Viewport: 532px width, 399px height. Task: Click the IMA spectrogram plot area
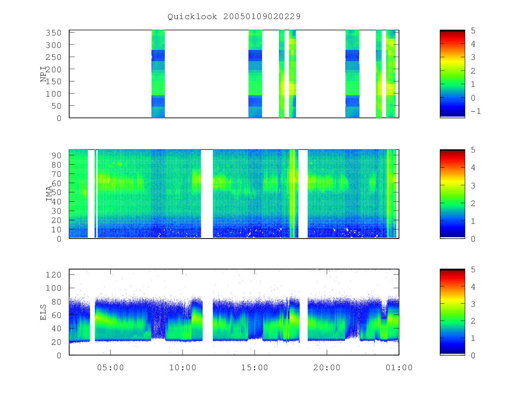pos(234,194)
